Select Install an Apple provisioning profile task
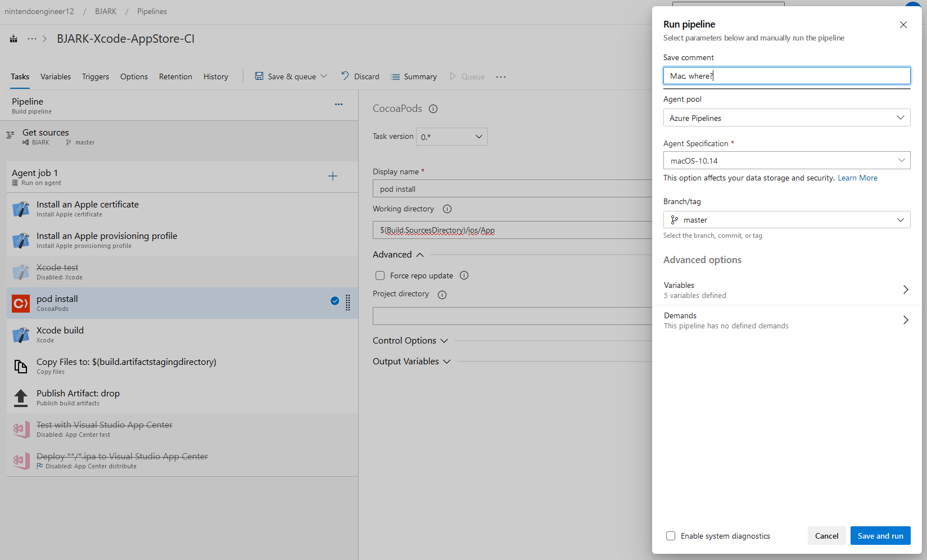The height and width of the screenshot is (560, 927). click(x=182, y=240)
